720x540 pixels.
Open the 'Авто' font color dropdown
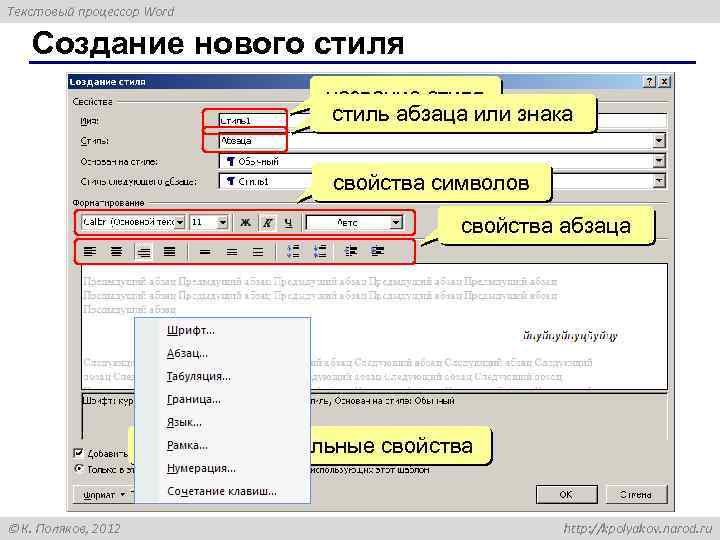tap(396, 223)
